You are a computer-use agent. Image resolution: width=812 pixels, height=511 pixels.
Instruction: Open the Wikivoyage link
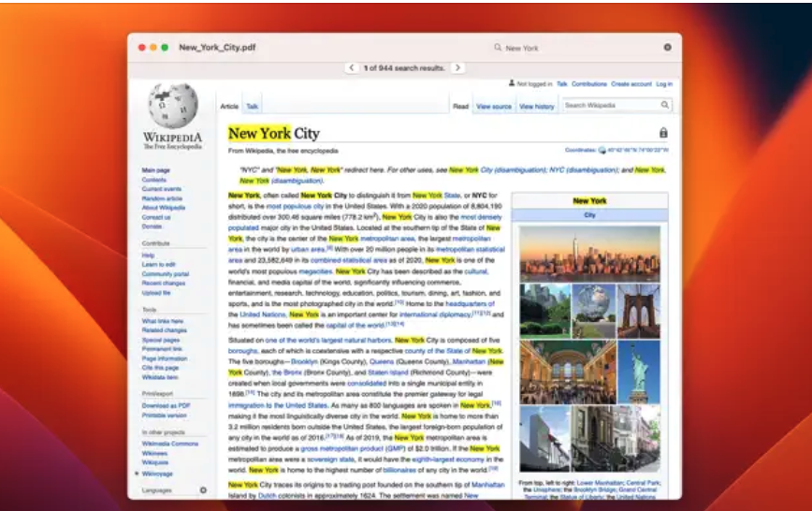pyautogui.click(x=157, y=474)
